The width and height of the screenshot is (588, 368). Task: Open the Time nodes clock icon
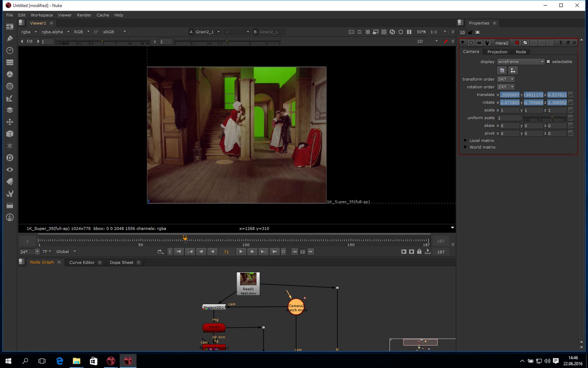point(10,50)
